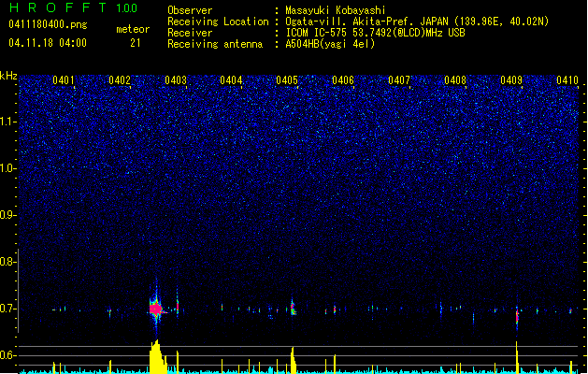Screen dimensions: 588x374
Task: Click the 0.6 kHz axis label
Action: [x=8, y=355]
